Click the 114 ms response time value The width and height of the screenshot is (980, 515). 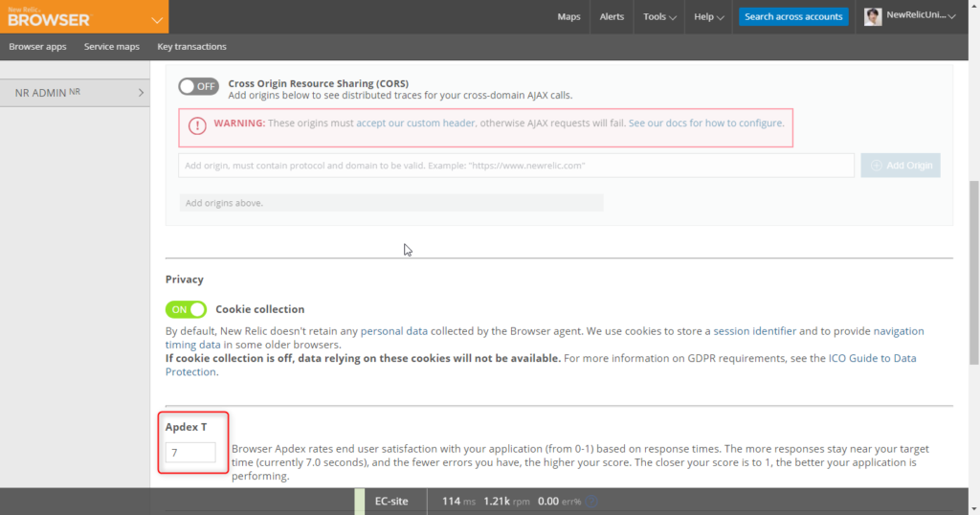pos(458,502)
